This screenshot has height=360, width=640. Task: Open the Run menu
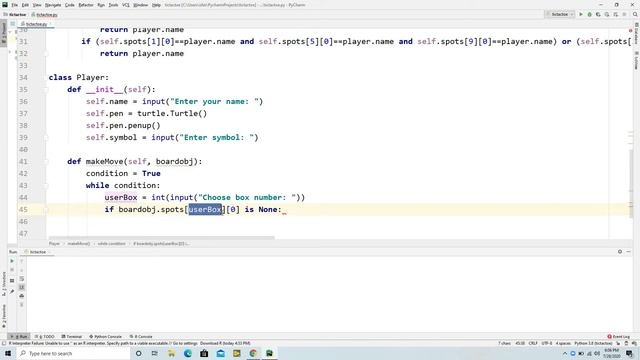point(101,5)
